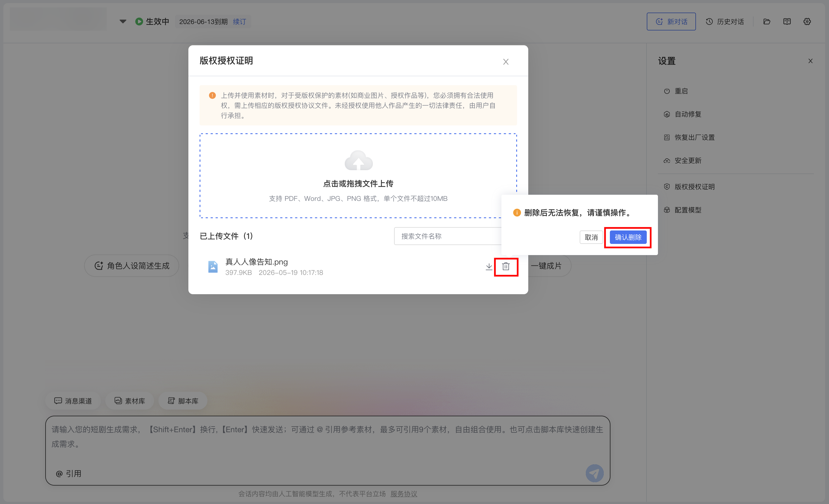Open the 真人人像告知.png file thumbnail
Screen dimensions: 829x504
tap(213, 267)
